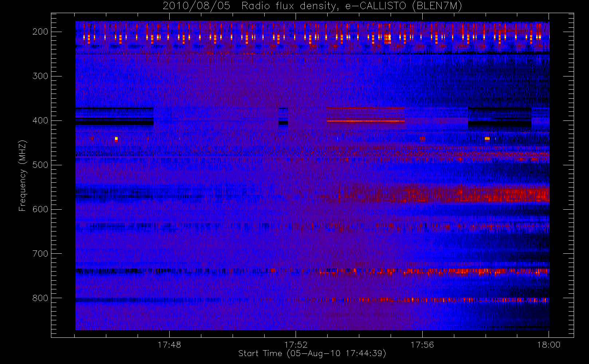The height and width of the screenshot is (364, 589).
Task: Select the 700 frequency tick label
Action: coord(40,254)
